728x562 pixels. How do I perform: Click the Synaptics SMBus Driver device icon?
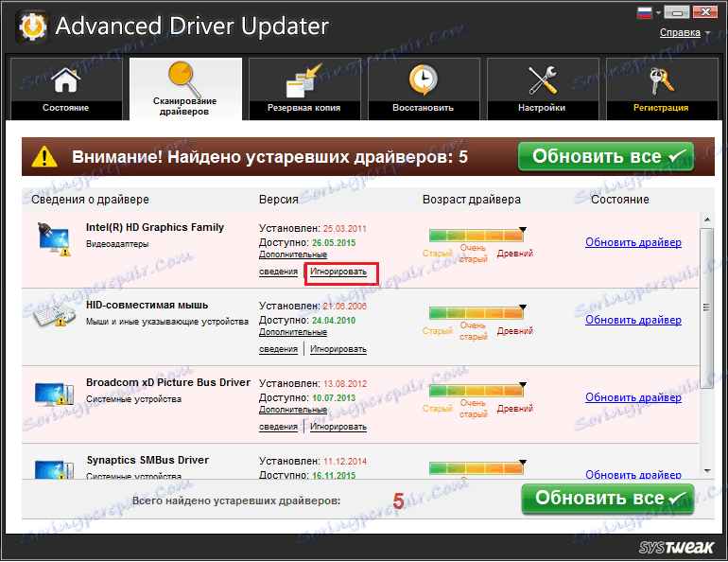click(x=54, y=468)
